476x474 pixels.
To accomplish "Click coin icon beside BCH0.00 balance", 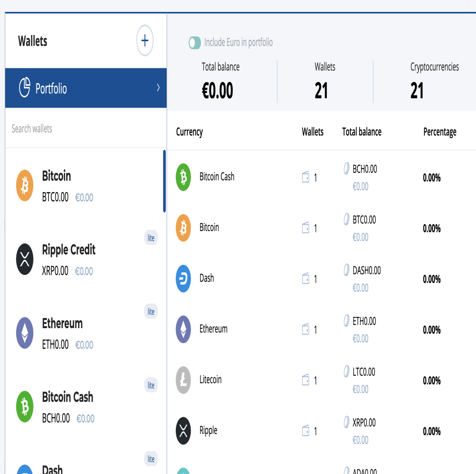I will [346, 168].
